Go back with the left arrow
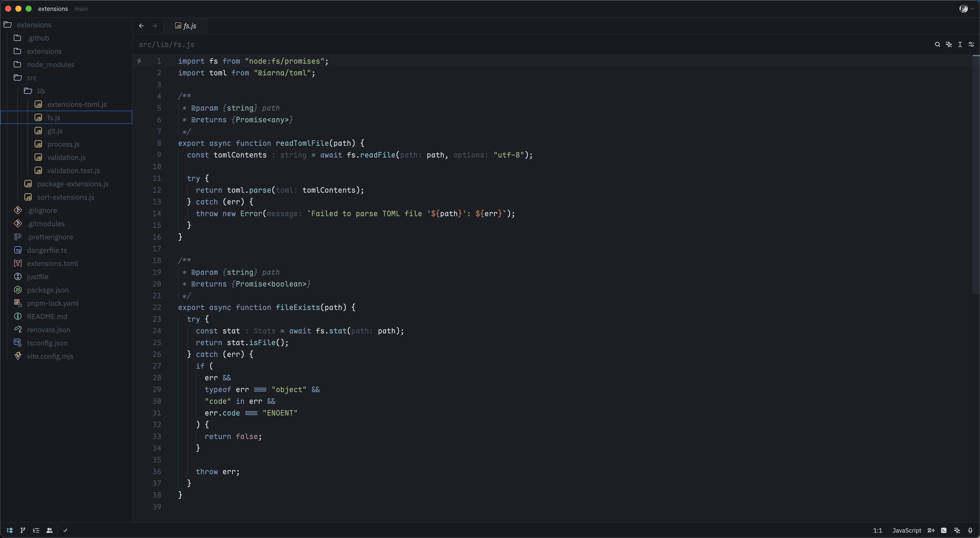The width and height of the screenshot is (980, 538). (x=141, y=26)
